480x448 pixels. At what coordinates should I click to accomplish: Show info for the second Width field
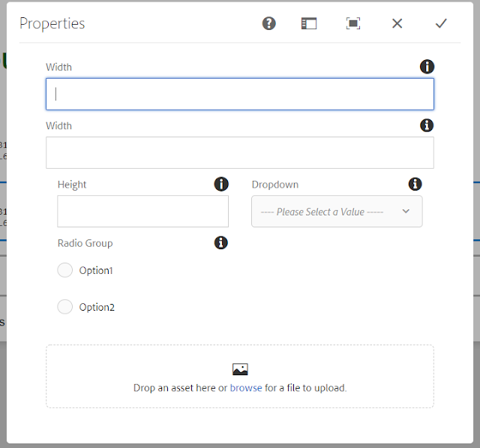(x=427, y=125)
